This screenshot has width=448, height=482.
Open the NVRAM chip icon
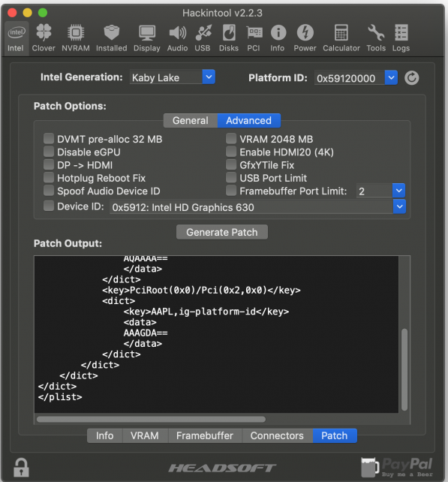click(x=76, y=38)
